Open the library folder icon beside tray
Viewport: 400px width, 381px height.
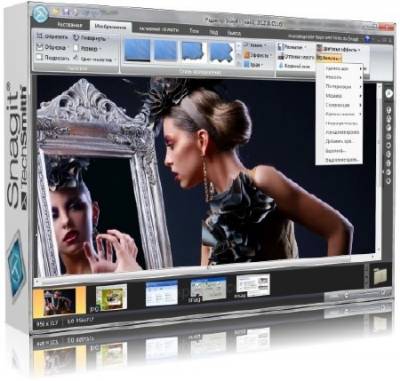(380, 276)
